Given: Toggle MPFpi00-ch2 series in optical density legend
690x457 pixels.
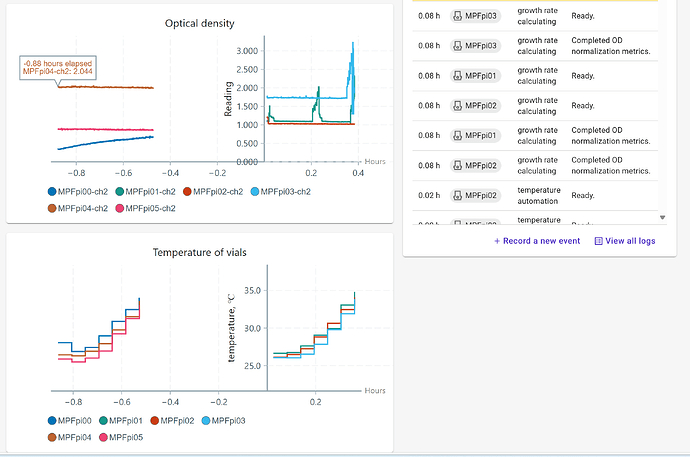Looking at the screenshot, I should click(x=77, y=192).
